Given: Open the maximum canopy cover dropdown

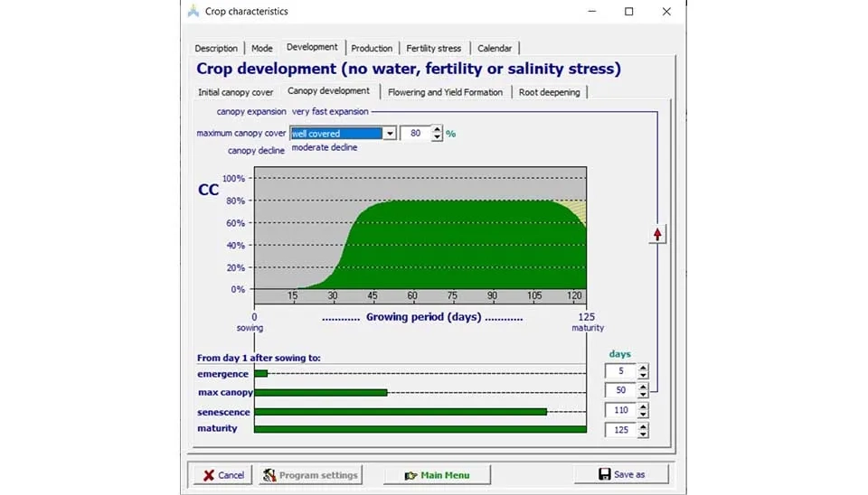Looking at the screenshot, I should pyautogui.click(x=390, y=134).
